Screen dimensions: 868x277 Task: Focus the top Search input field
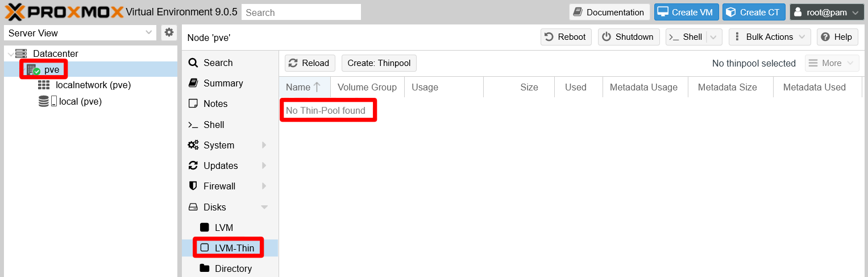(301, 12)
